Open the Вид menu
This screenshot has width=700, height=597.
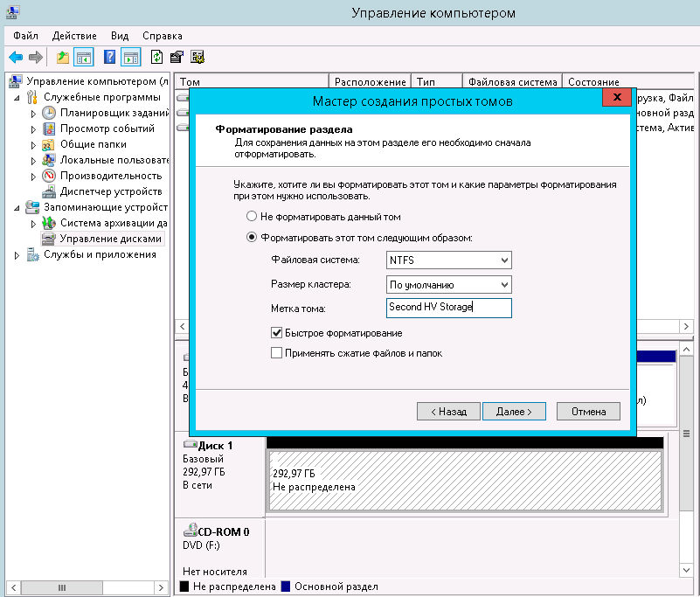coord(120,36)
